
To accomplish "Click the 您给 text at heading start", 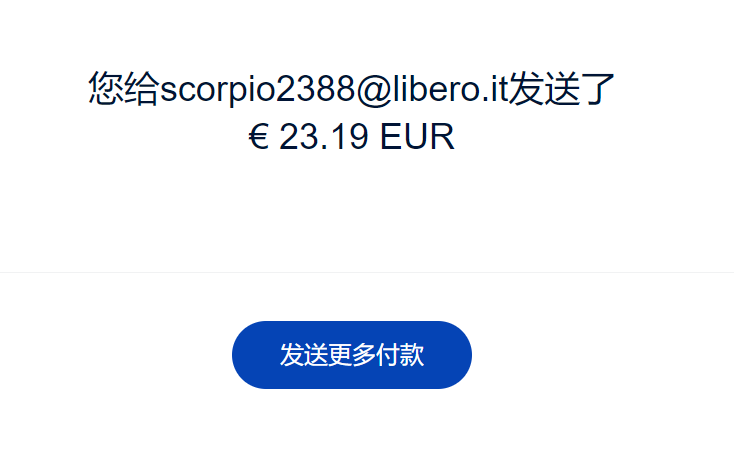I will coord(124,89).
